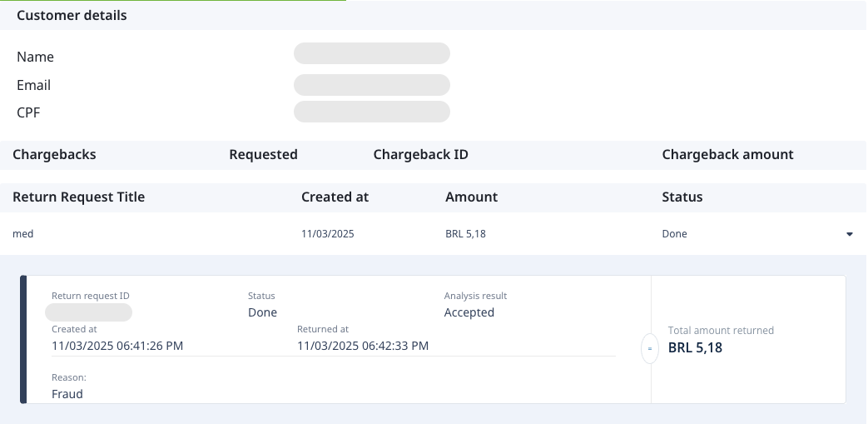Click the Status column header
868x424 pixels.
pyautogui.click(x=682, y=197)
